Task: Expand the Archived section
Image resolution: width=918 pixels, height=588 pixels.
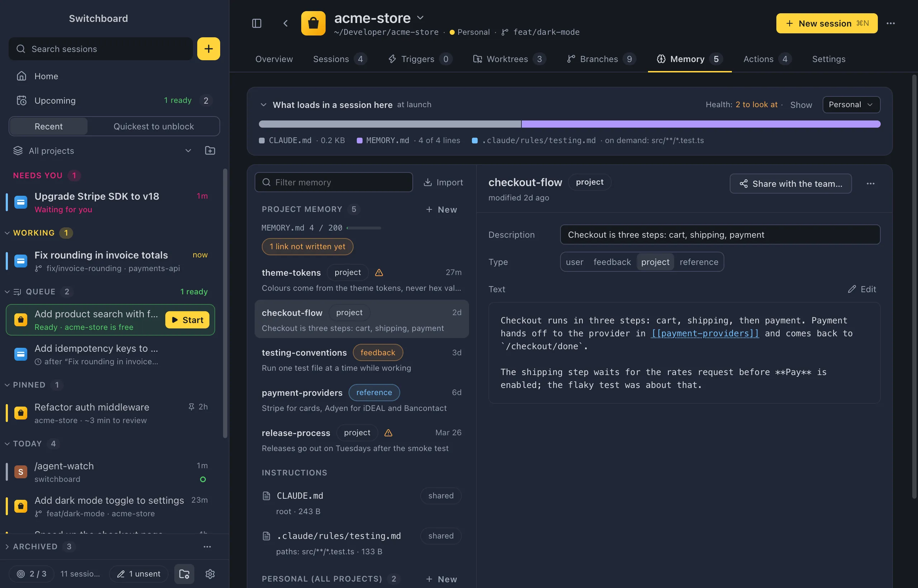Action: [7, 546]
